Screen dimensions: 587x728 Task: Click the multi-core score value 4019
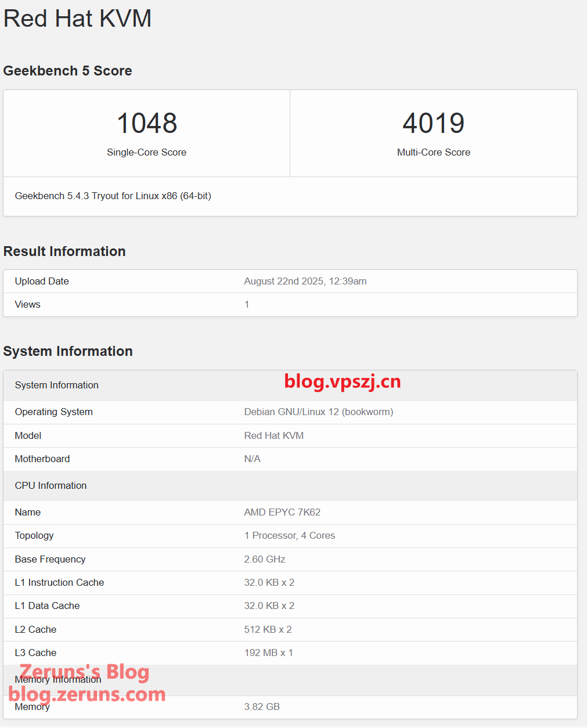click(434, 123)
